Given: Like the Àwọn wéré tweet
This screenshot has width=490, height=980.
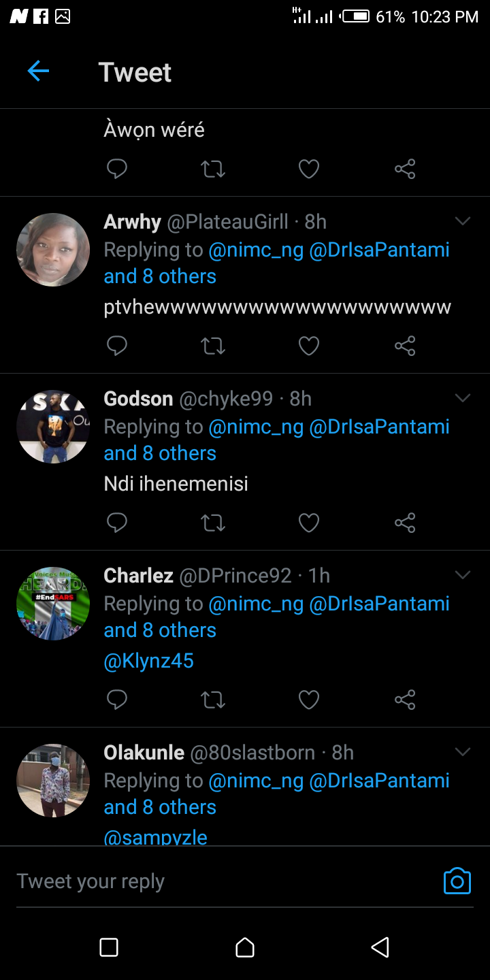Looking at the screenshot, I should (x=309, y=169).
